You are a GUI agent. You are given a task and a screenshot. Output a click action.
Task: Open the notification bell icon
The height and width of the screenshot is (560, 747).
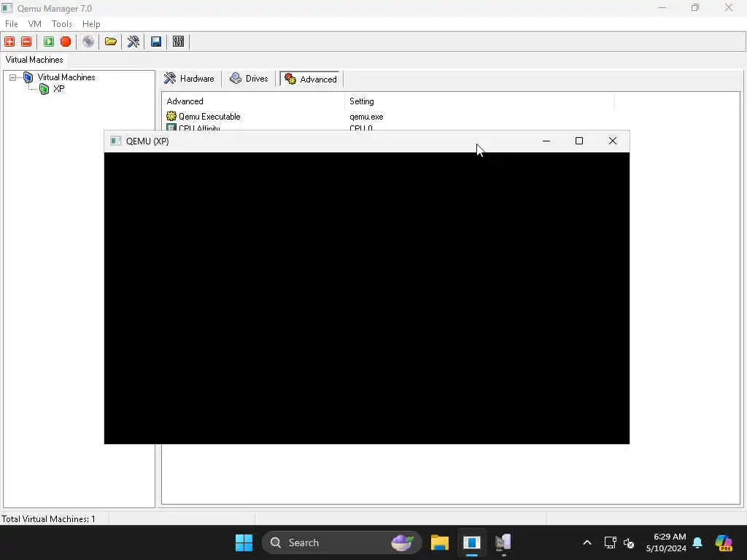click(x=697, y=542)
